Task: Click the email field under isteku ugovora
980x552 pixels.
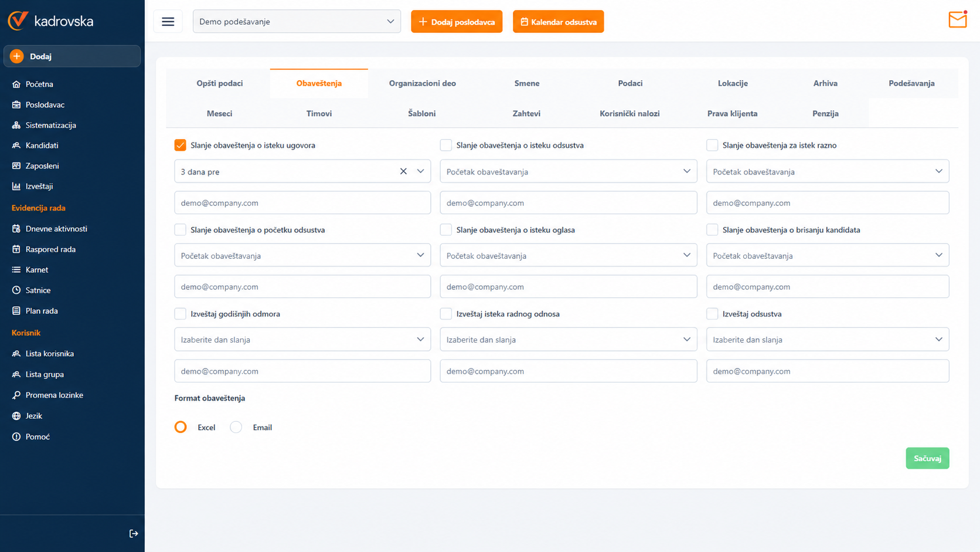Action: (x=302, y=202)
